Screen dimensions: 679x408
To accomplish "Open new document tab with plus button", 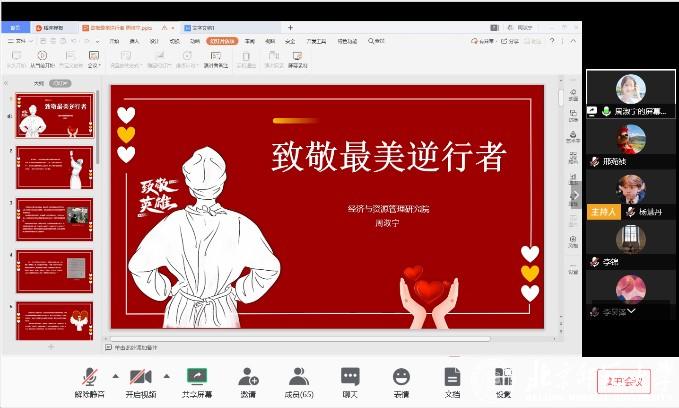I will tap(290, 28).
